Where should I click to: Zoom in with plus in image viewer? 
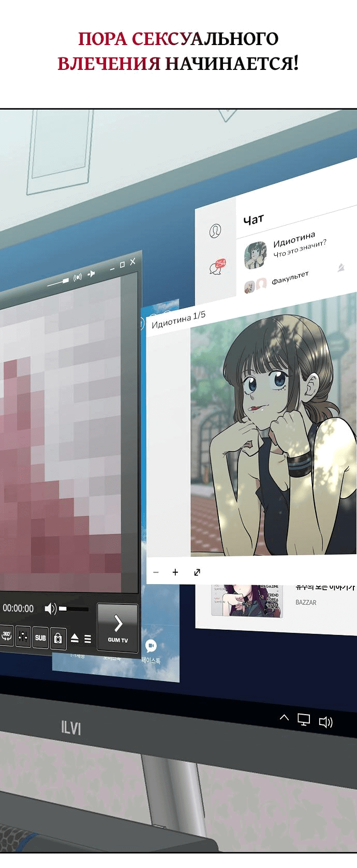(x=175, y=572)
